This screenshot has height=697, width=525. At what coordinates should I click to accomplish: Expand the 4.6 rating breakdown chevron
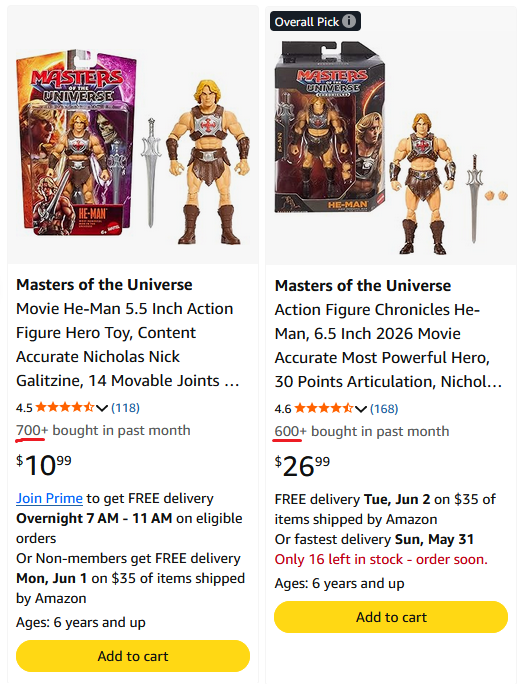coord(361,409)
